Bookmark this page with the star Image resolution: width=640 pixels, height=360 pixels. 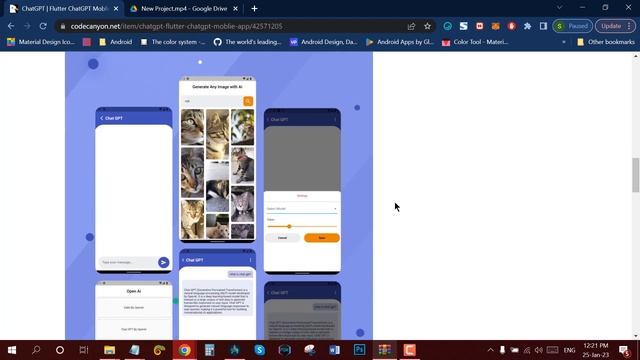[427, 26]
